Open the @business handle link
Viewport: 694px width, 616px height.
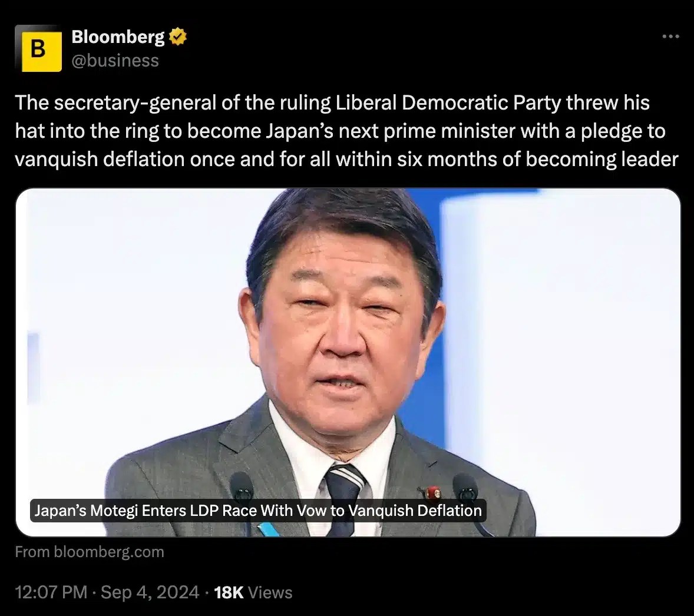pos(115,61)
